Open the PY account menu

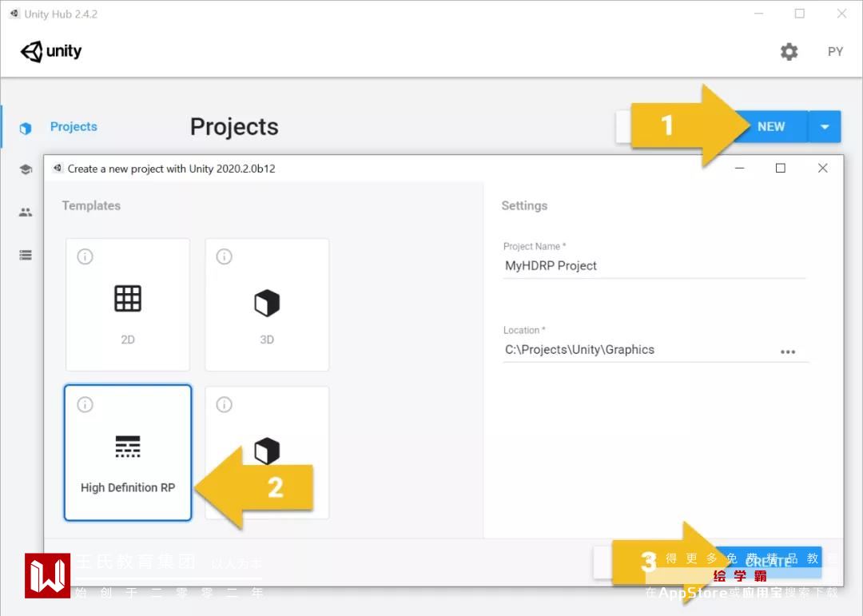point(835,52)
